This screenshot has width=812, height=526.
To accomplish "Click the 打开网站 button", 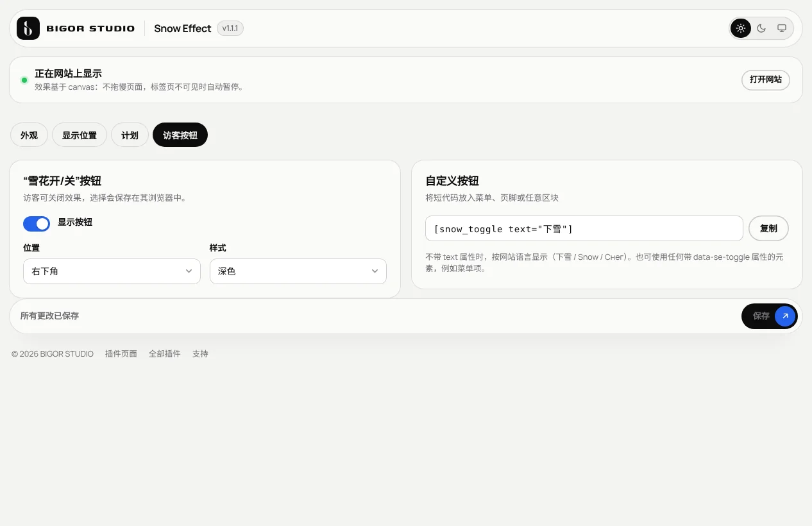I will point(766,80).
